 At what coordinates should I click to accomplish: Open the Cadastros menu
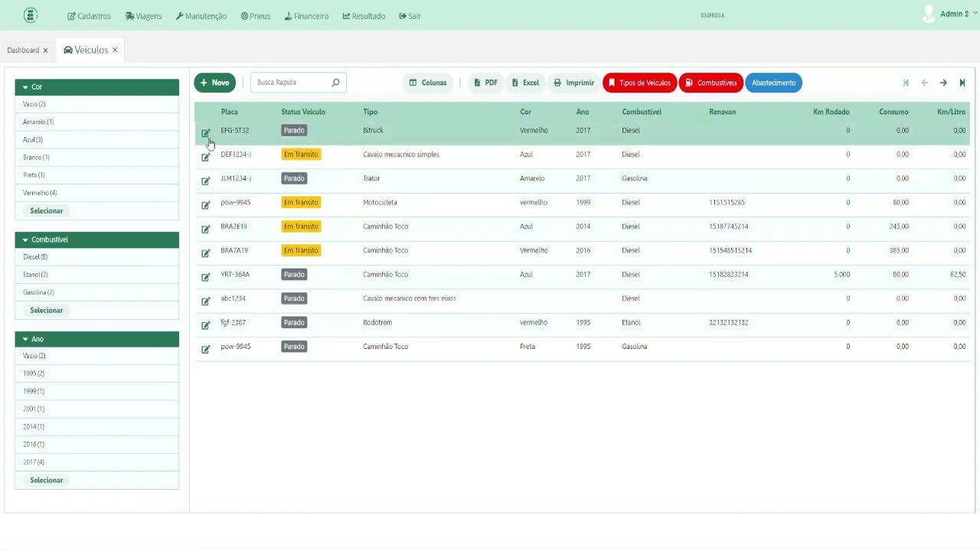89,16
